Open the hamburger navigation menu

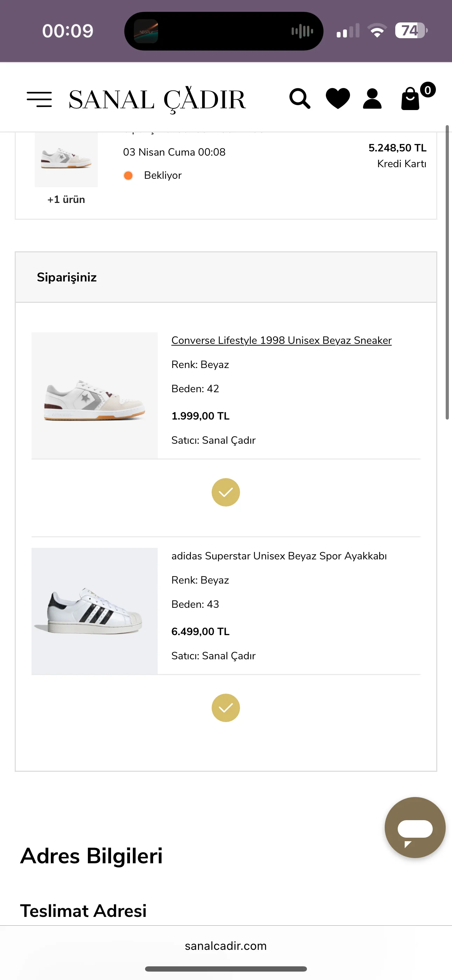39,99
